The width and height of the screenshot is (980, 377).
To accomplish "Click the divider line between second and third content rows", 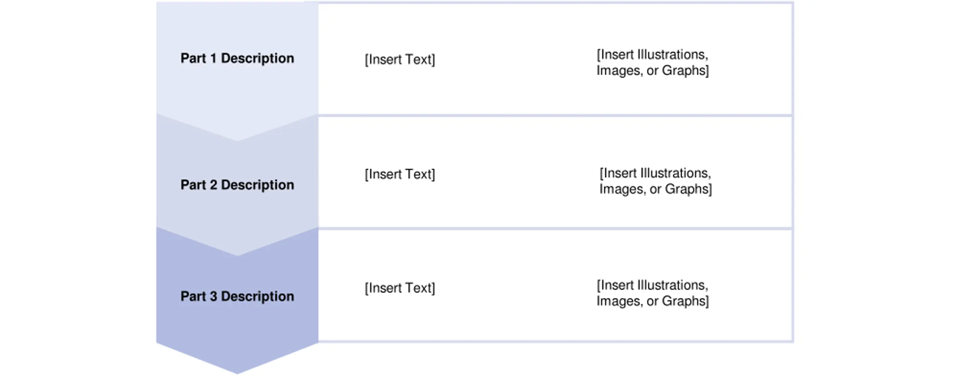I will pyautogui.click(x=555, y=229).
